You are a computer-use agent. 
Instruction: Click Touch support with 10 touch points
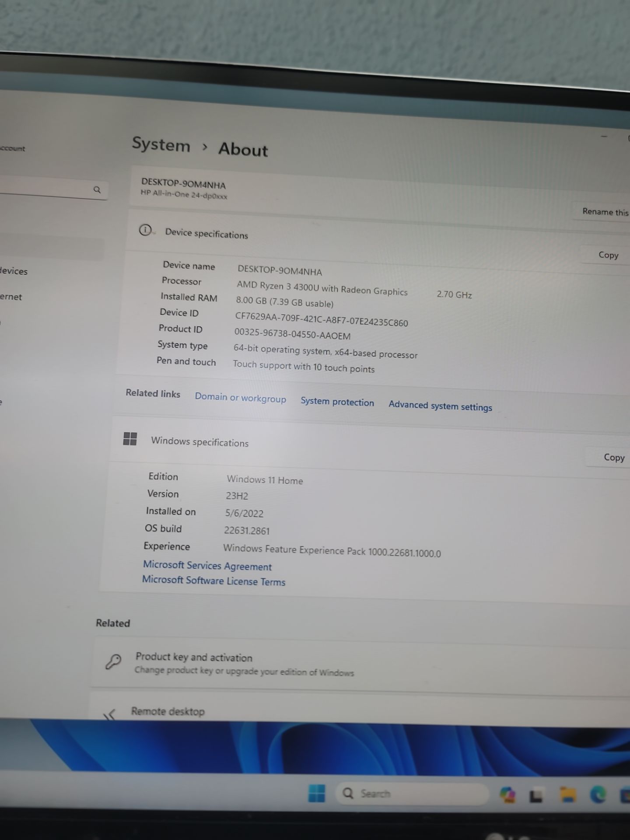coord(304,366)
